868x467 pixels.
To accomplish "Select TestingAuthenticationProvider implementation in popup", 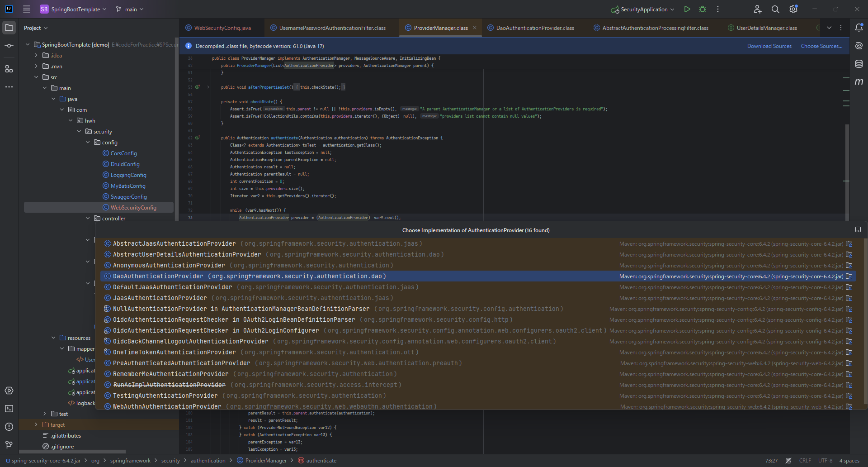I will click(x=478, y=396).
